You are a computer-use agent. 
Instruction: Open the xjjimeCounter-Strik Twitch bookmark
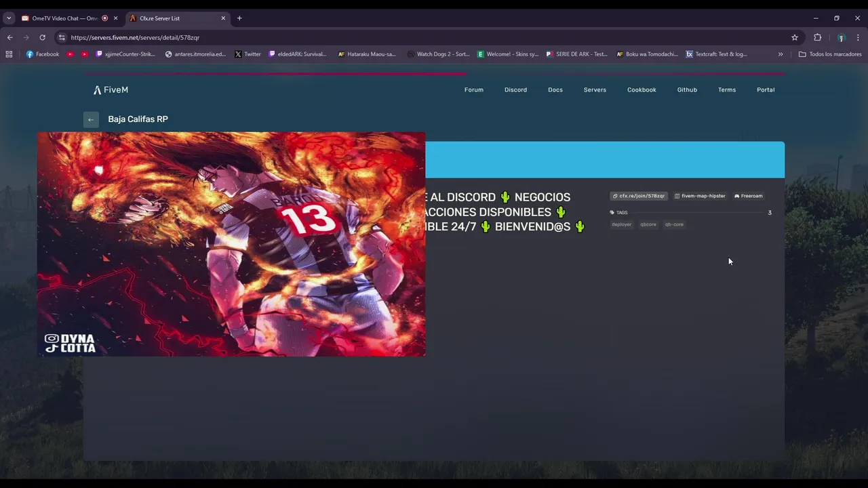pos(126,54)
